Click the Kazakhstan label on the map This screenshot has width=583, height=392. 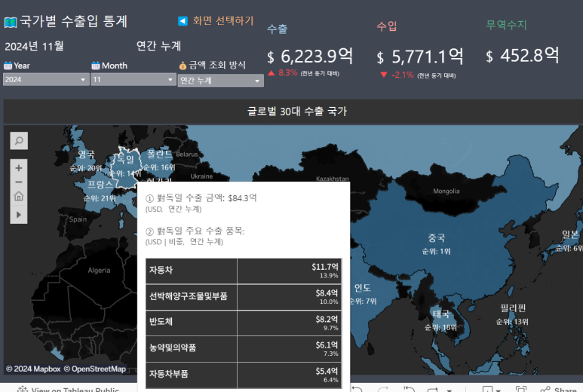[333, 179]
